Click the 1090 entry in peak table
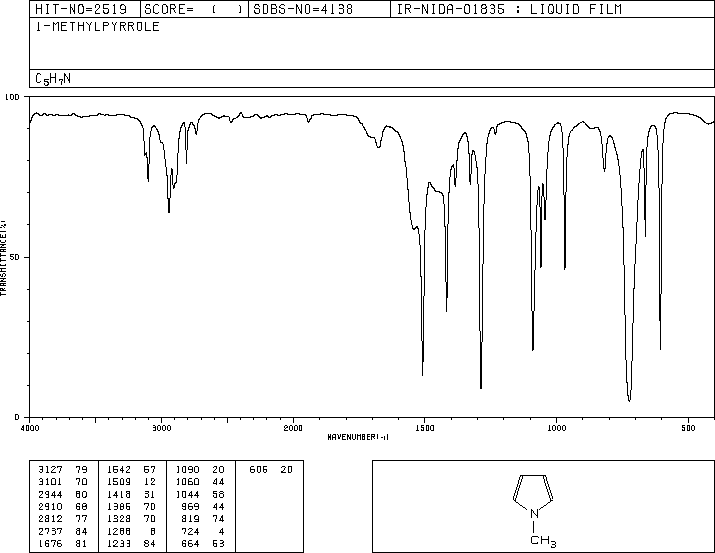 tap(200, 470)
